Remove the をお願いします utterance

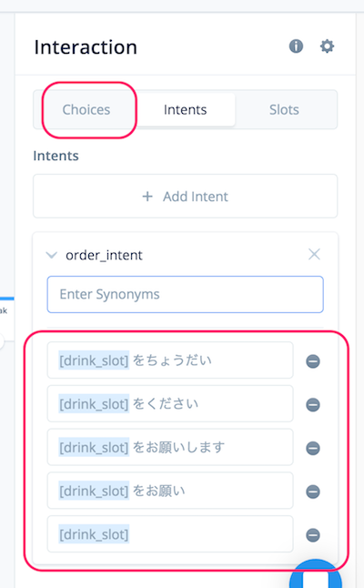(313, 448)
